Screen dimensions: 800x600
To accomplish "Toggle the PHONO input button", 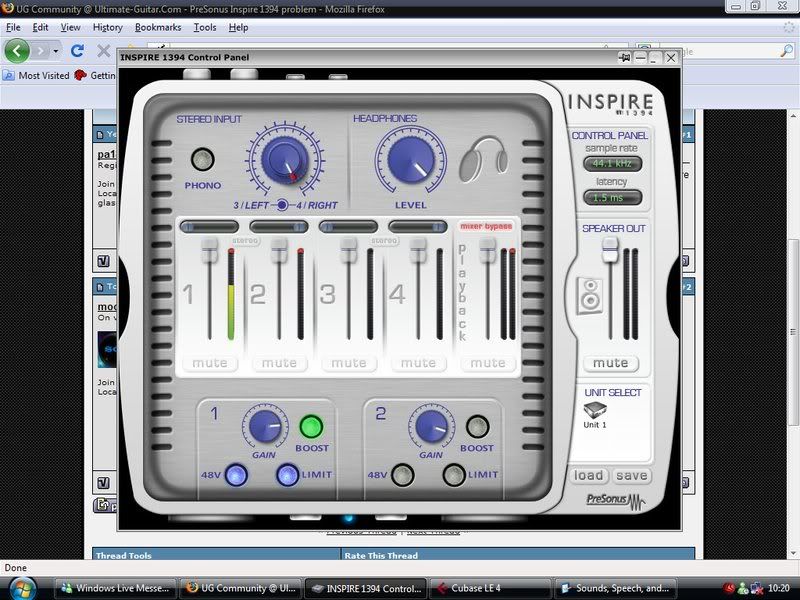I will click(203, 159).
